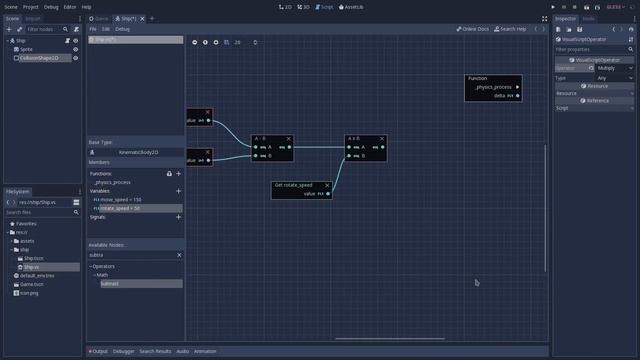Toggle visibility of Sprite node
This screenshot has width=640, height=360.
pyautogui.click(x=76, y=49)
